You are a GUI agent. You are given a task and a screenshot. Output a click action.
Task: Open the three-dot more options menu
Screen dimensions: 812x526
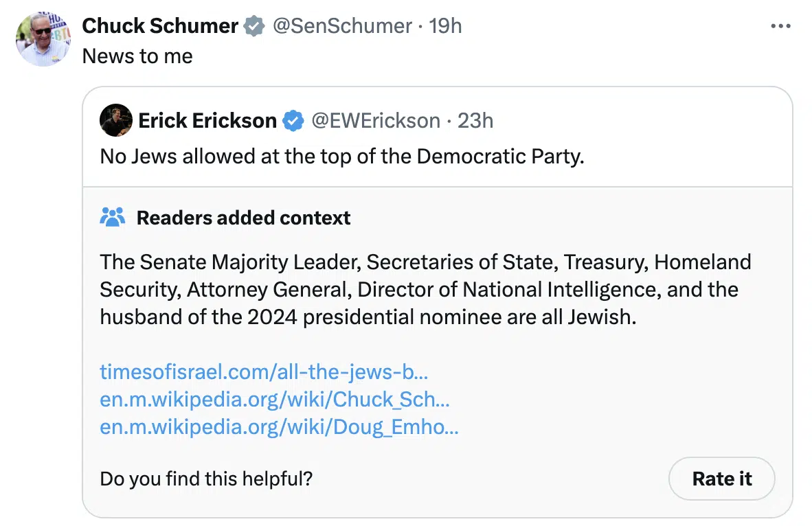tap(780, 26)
